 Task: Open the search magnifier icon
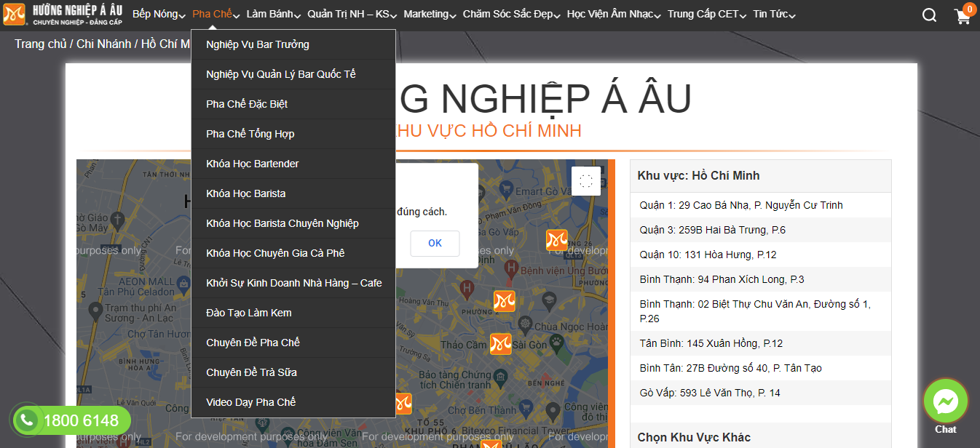929,15
